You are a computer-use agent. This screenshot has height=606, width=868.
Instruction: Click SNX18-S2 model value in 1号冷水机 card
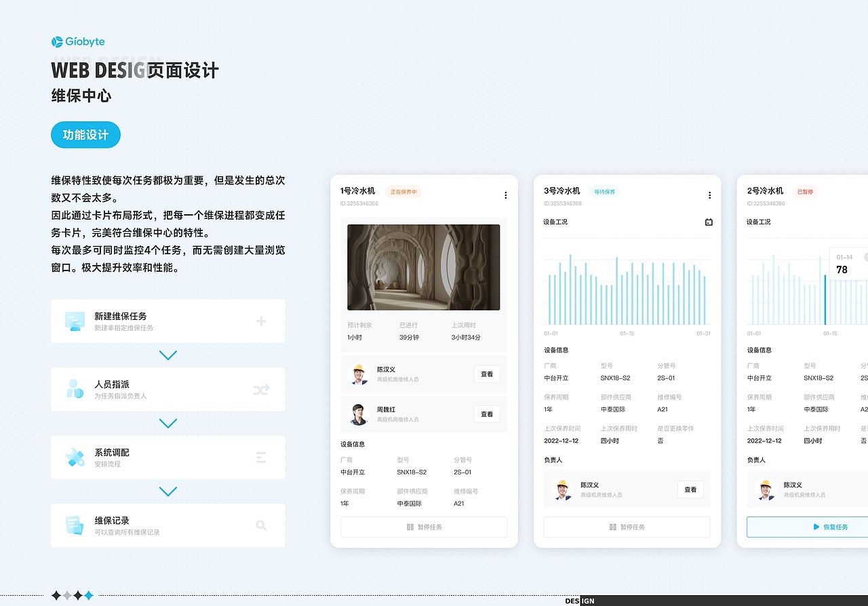click(x=412, y=472)
